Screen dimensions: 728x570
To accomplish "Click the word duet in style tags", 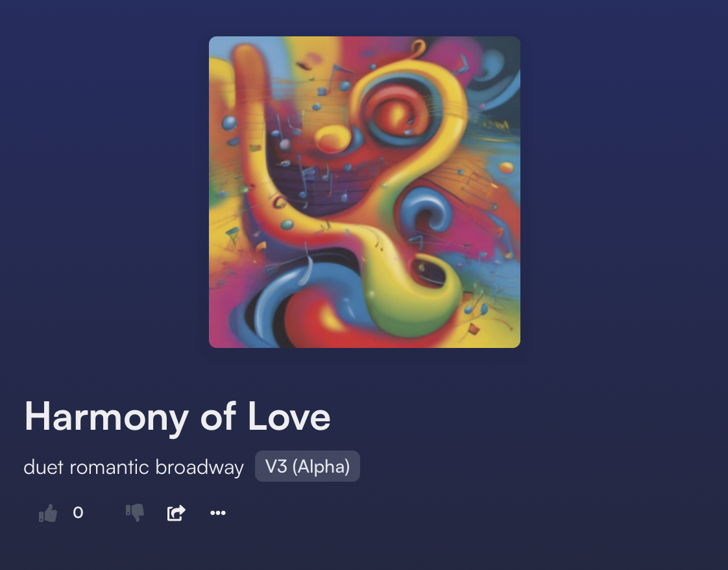I will [x=43, y=467].
